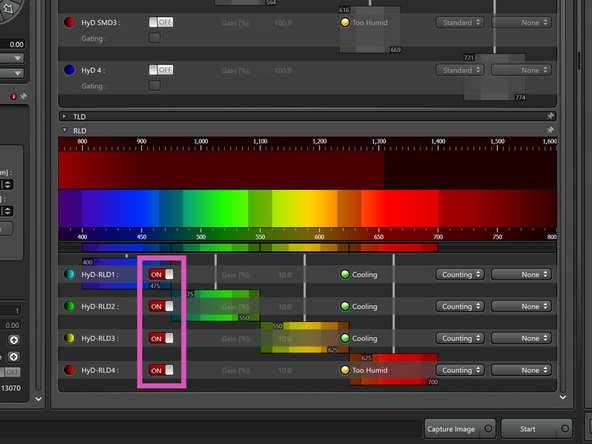The height and width of the screenshot is (444, 592).
Task: Open the Counting dropdown for HyD-RLD1
Action: (x=460, y=274)
